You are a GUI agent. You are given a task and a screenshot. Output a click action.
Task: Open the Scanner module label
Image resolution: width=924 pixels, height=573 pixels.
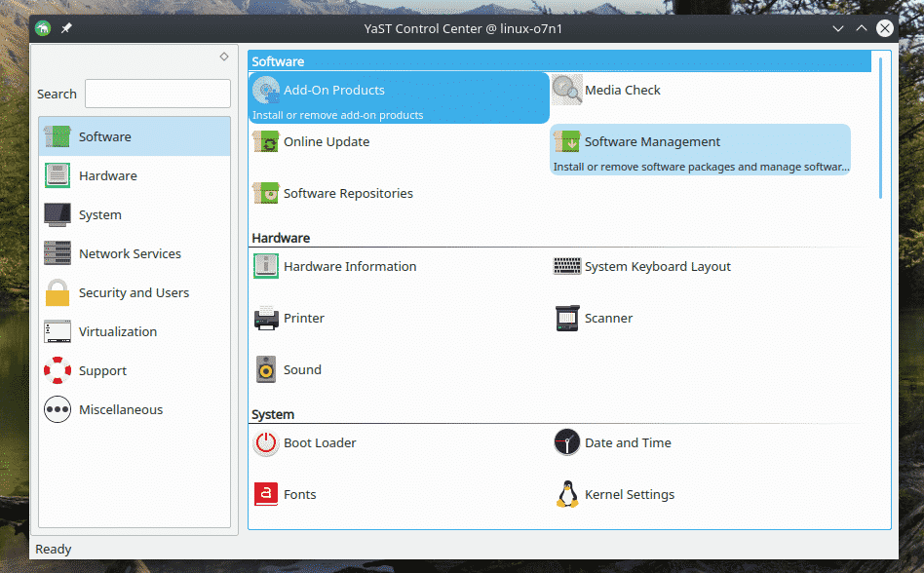[x=609, y=318]
